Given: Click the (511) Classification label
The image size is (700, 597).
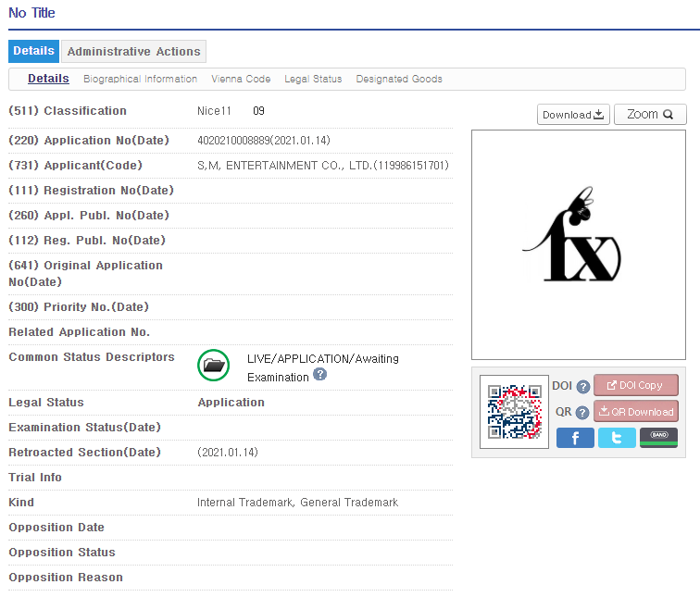Looking at the screenshot, I should (x=68, y=111).
